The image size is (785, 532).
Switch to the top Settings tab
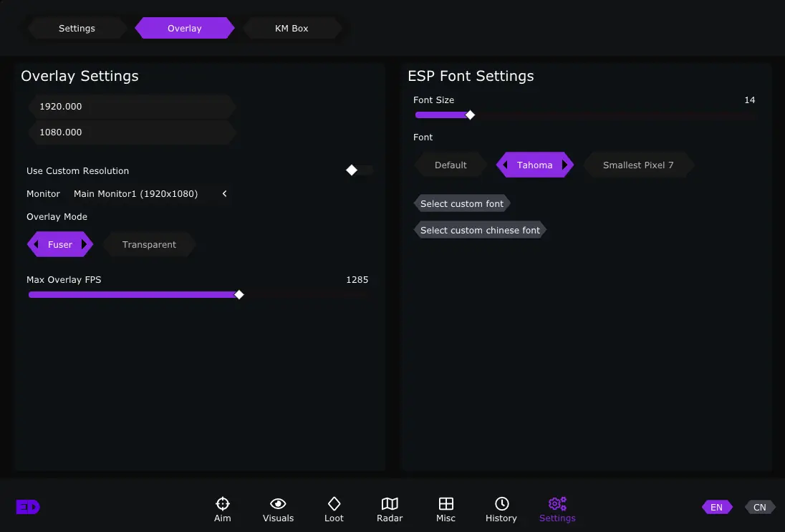tap(77, 29)
